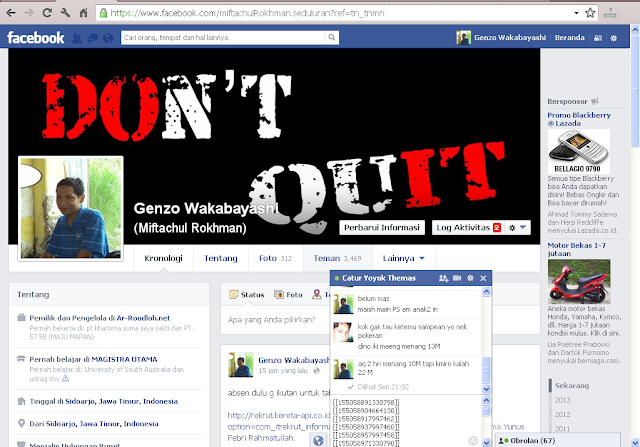The image size is (640, 447).
Task: Open account settings gear in header
Action: 613,38
